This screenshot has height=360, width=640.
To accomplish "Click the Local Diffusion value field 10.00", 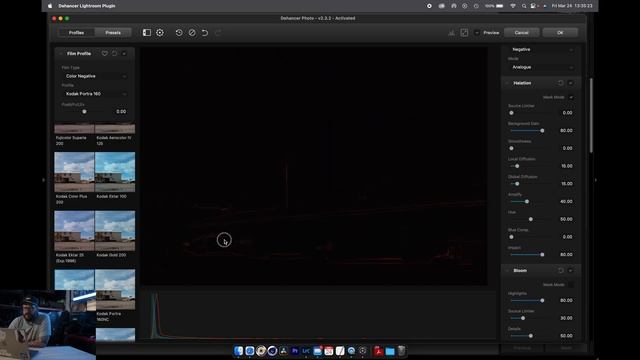I will click(567, 166).
